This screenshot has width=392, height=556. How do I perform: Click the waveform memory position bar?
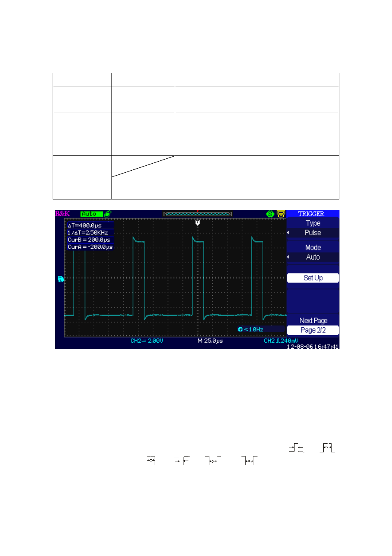tap(197, 214)
